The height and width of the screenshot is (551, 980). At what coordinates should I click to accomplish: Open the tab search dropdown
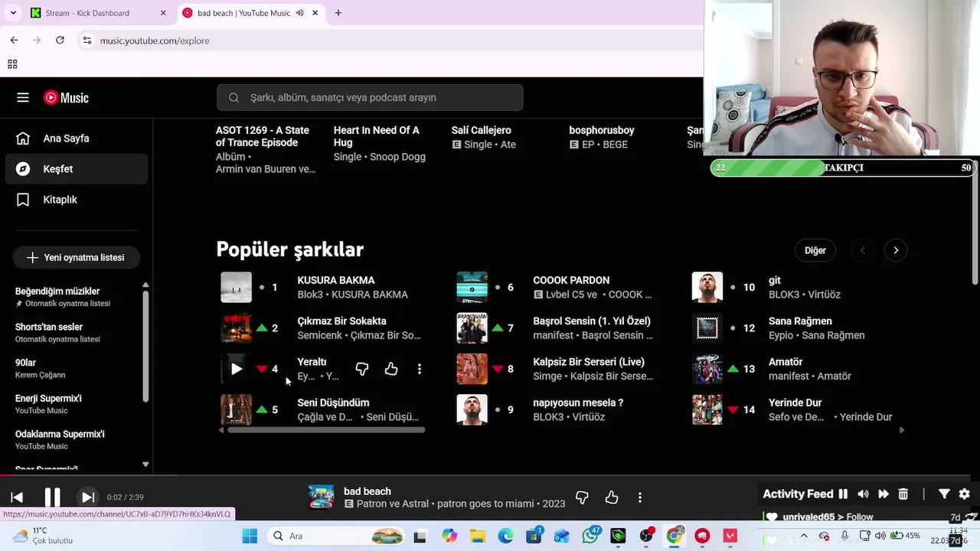coord(13,13)
